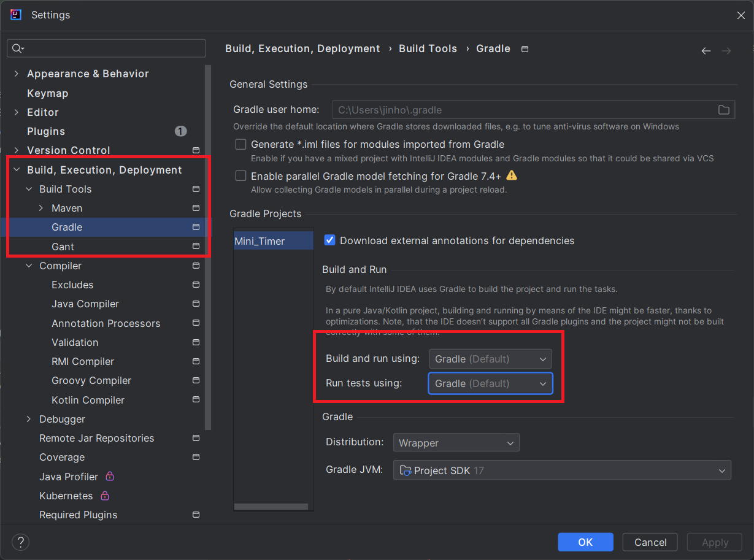Open the Build and run using dropdown

(x=490, y=359)
